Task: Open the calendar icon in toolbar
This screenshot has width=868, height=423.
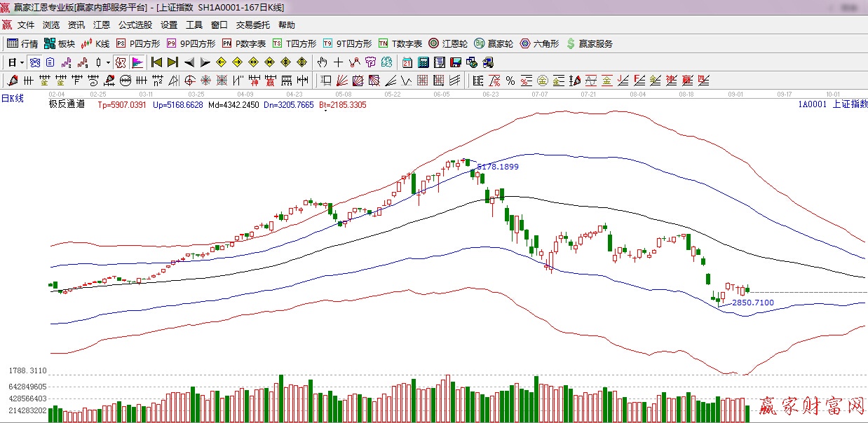Action: click(x=407, y=62)
